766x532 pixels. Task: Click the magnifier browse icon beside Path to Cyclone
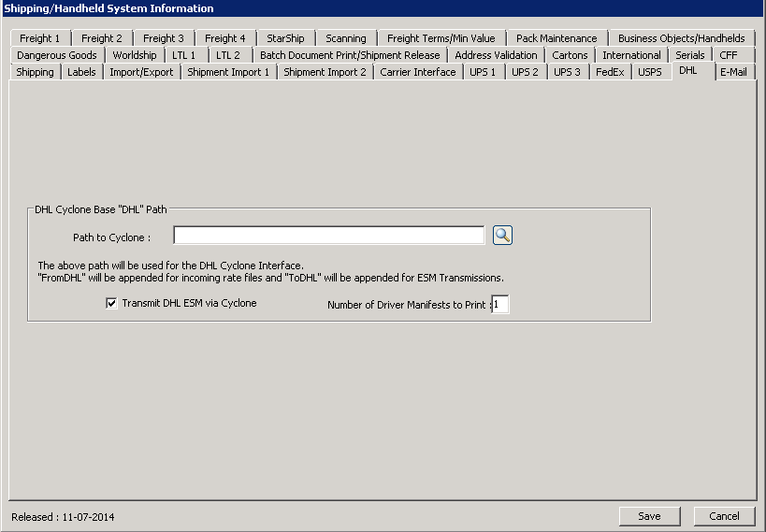[x=502, y=236]
